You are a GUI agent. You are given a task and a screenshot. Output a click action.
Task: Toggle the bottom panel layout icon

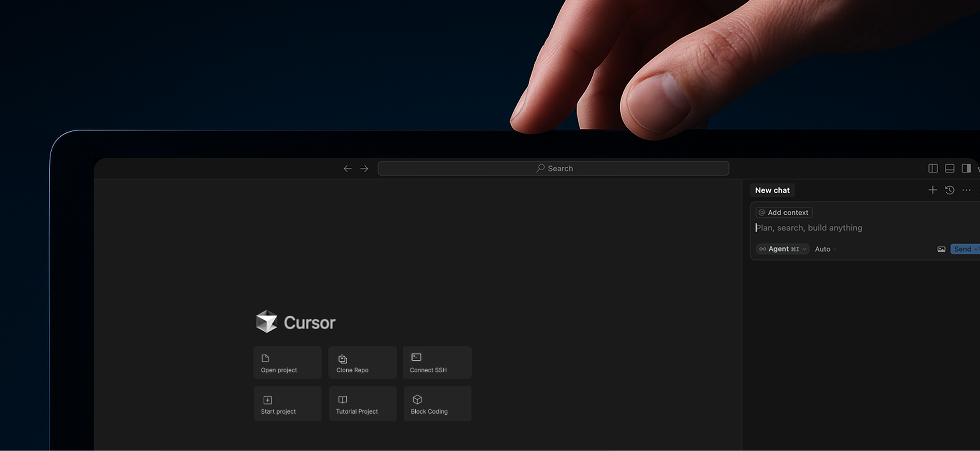click(x=949, y=168)
